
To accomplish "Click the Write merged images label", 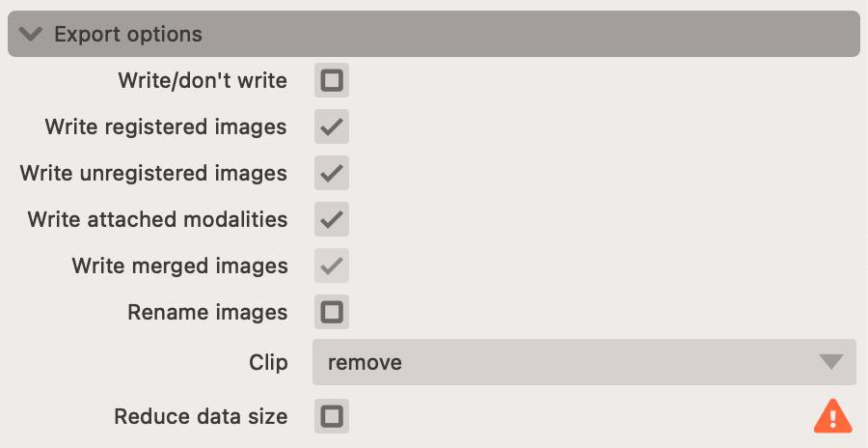I will [x=179, y=266].
